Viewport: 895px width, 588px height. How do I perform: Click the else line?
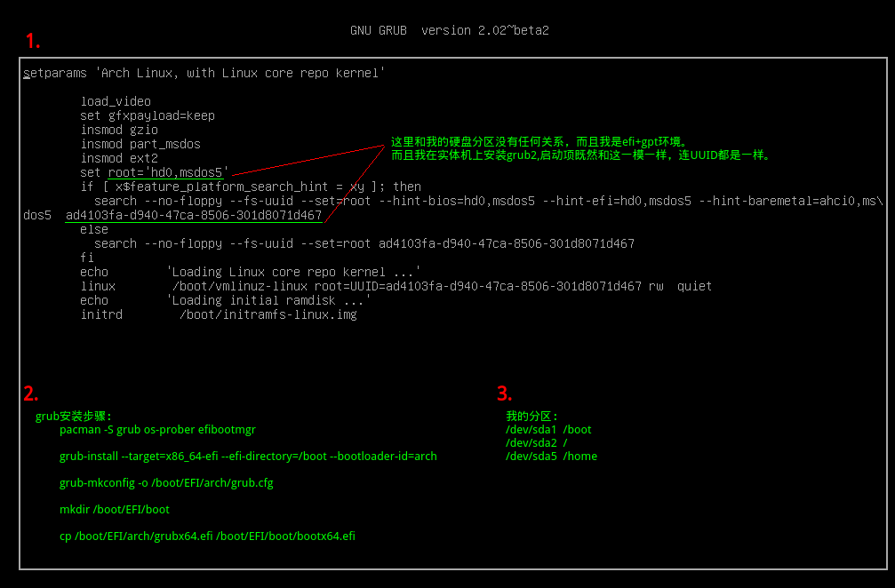(94, 229)
